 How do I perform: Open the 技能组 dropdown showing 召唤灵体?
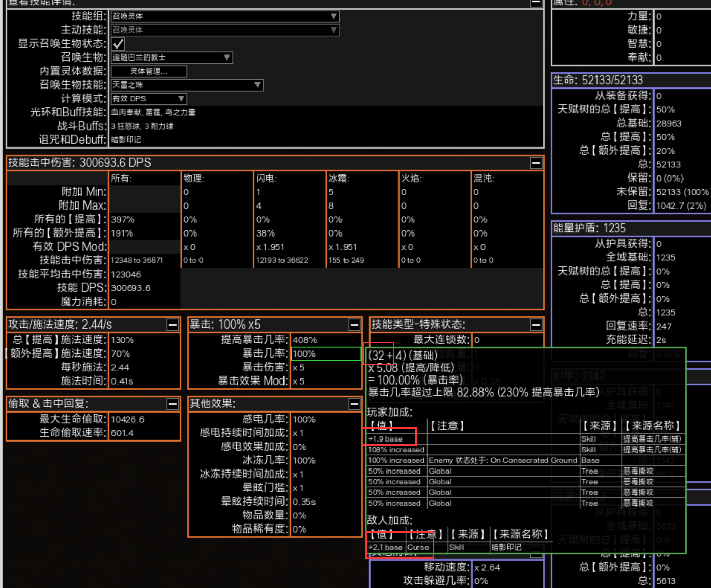click(x=225, y=16)
